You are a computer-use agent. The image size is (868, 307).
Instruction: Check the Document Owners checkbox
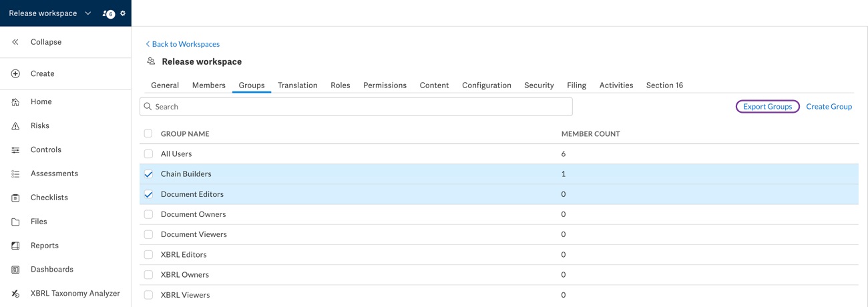[148, 214]
